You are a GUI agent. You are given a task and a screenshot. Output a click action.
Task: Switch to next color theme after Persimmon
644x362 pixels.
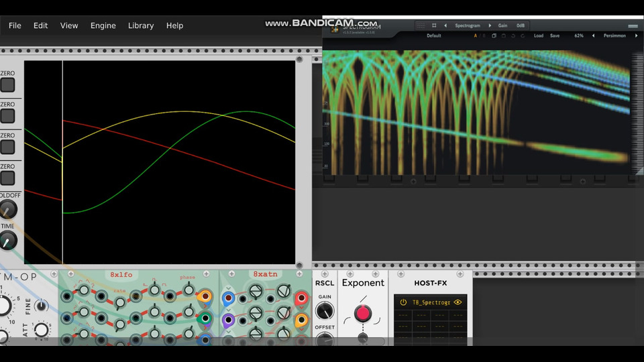(x=636, y=36)
